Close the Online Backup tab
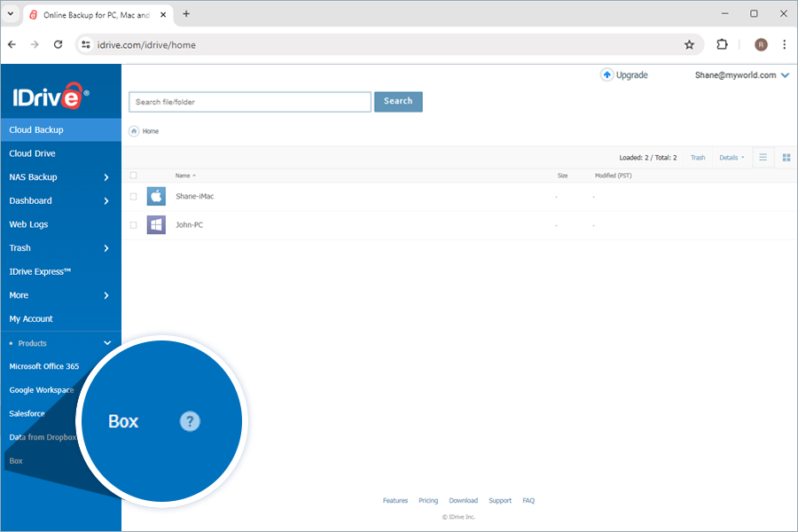 (163, 15)
